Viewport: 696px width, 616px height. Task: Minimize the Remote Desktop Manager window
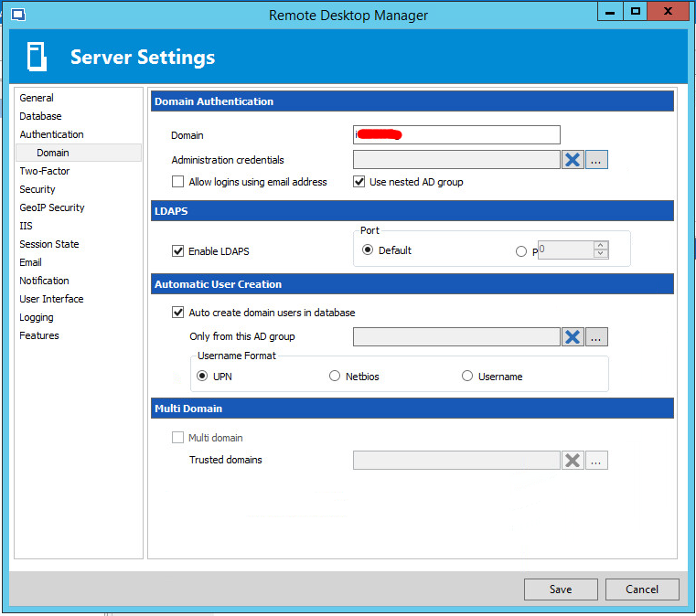(x=610, y=11)
